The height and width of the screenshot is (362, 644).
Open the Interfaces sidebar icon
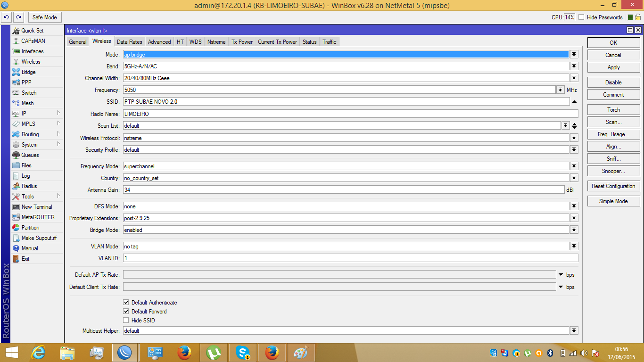click(x=16, y=51)
